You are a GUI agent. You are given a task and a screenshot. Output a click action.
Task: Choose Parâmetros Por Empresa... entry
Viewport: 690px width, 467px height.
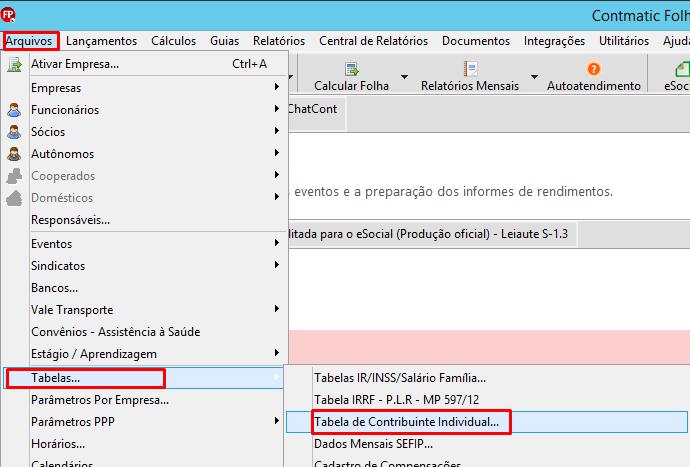[144, 400]
